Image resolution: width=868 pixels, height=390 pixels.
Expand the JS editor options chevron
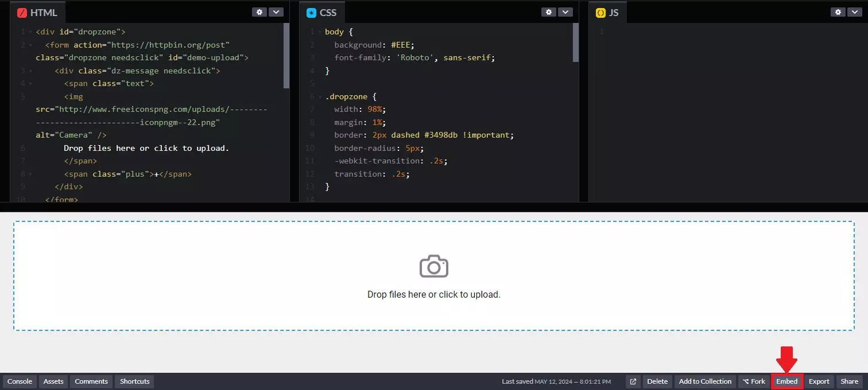[x=855, y=11]
